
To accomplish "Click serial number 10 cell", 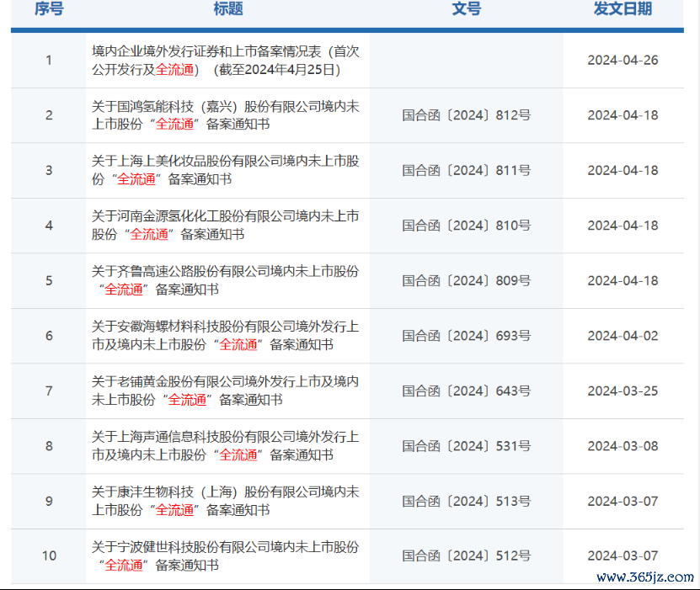I will coord(49,556).
